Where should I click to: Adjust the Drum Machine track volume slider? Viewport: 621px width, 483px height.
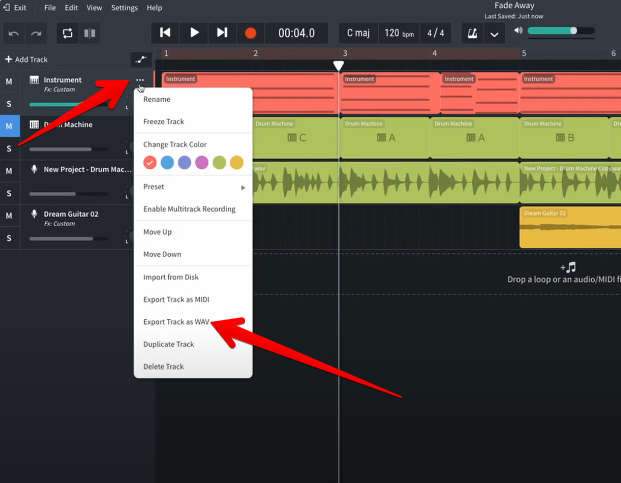point(68,149)
